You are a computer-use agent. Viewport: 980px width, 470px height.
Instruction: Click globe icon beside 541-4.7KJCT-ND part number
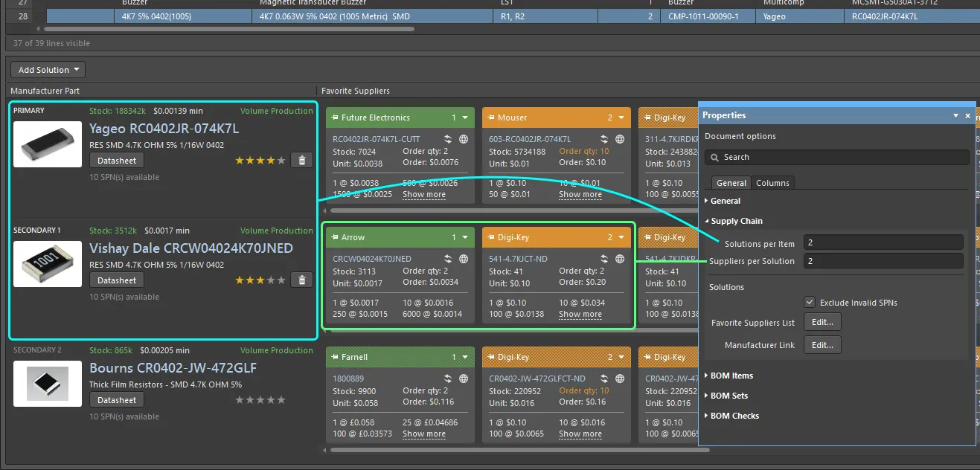tap(620, 259)
